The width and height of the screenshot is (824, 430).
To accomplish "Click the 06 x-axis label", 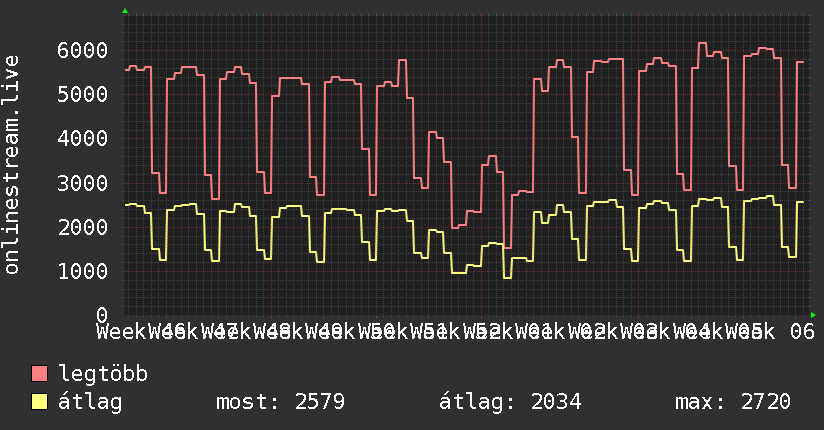I will [x=802, y=332].
